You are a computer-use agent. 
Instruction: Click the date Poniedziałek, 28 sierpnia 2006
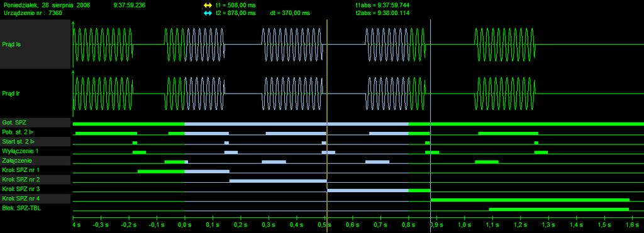pos(47,5)
